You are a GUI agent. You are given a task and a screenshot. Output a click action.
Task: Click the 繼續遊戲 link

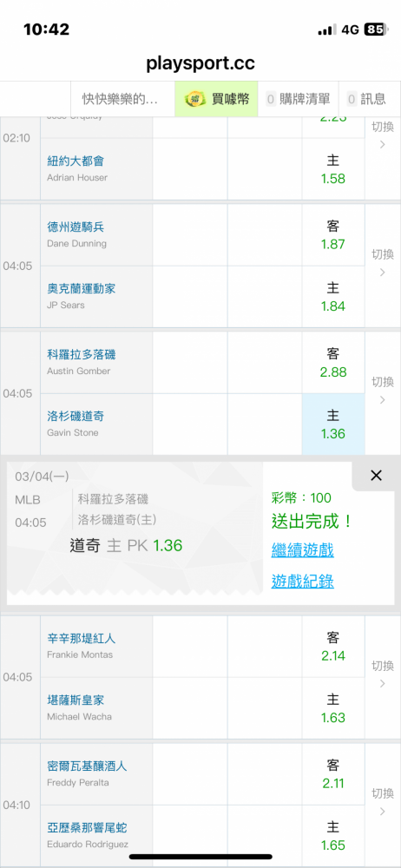(302, 550)
